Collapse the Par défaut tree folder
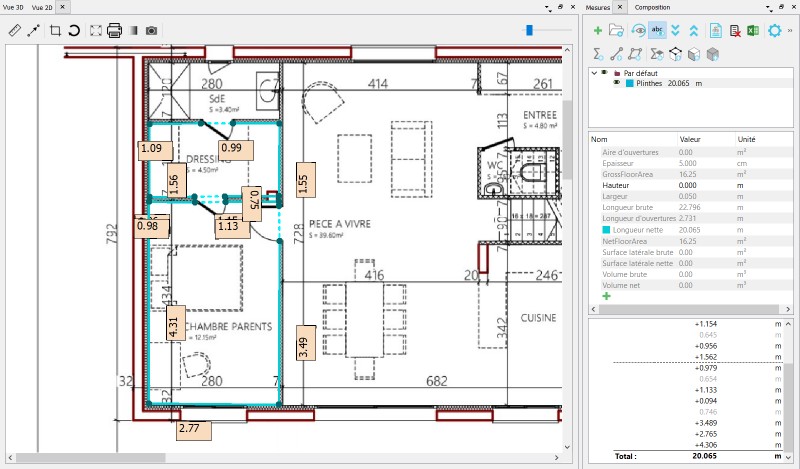The width and height of the screenshot is (800, 469). point(594,73)
